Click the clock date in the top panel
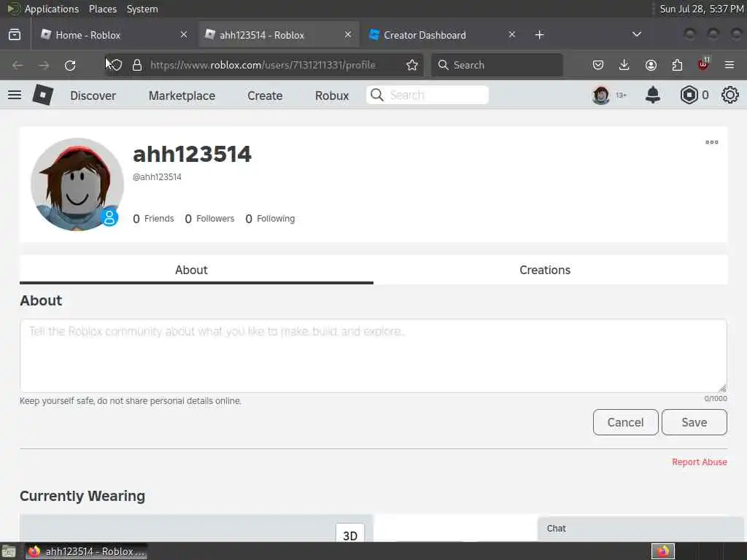 pyautogui.click(x=702, y=9)
